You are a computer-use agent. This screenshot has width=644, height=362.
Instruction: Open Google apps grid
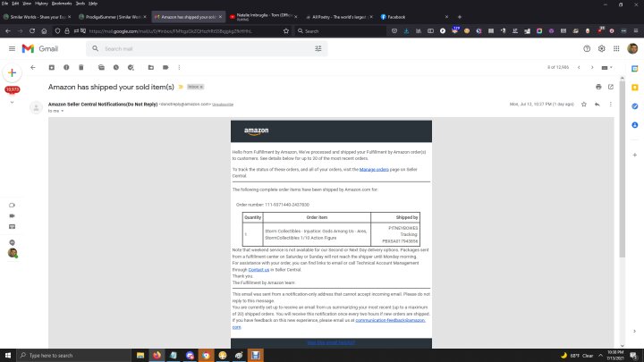click(x=616, y=48)
